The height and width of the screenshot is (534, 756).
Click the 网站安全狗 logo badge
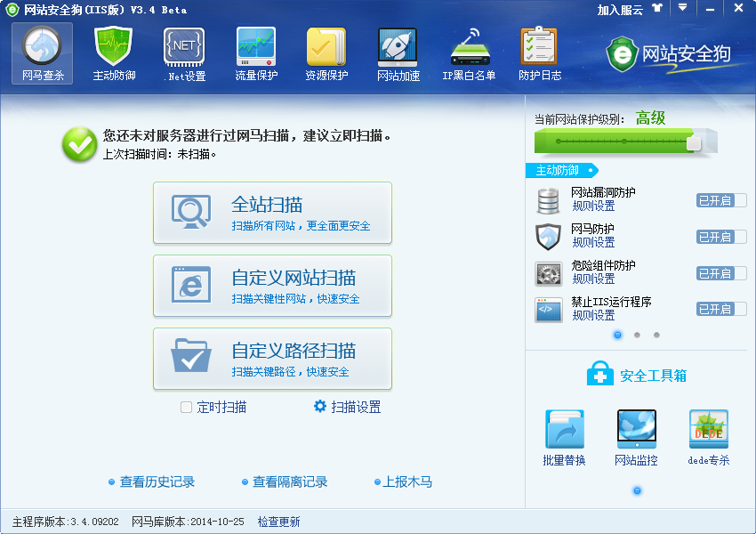[x=622, y=54]
